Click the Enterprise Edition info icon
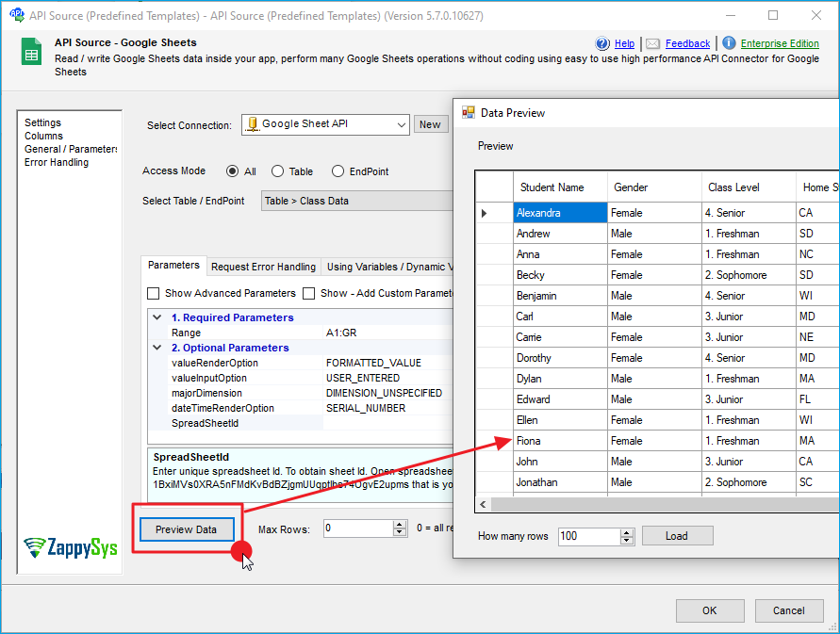 pyautogui.click(x=729, y=43)
